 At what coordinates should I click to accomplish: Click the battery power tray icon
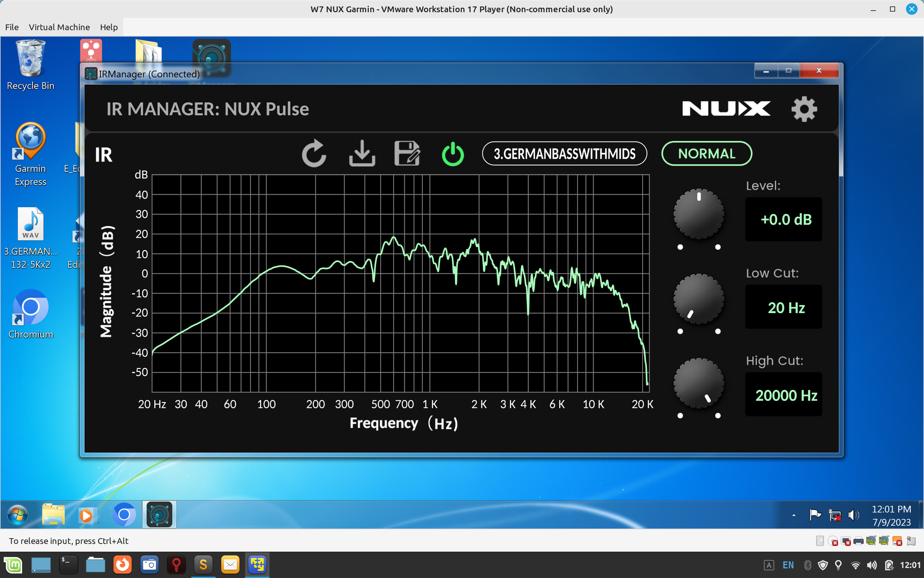pyautogui.click(x=889, y=565)
